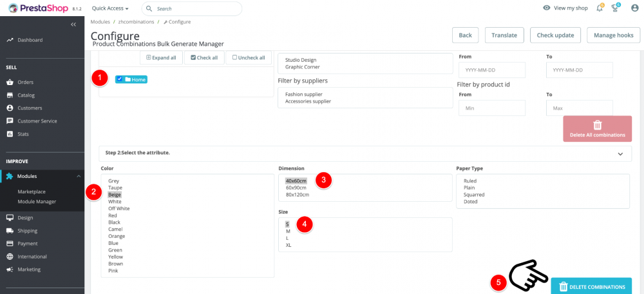Toggle the Home category checkbox

[120, 79]
